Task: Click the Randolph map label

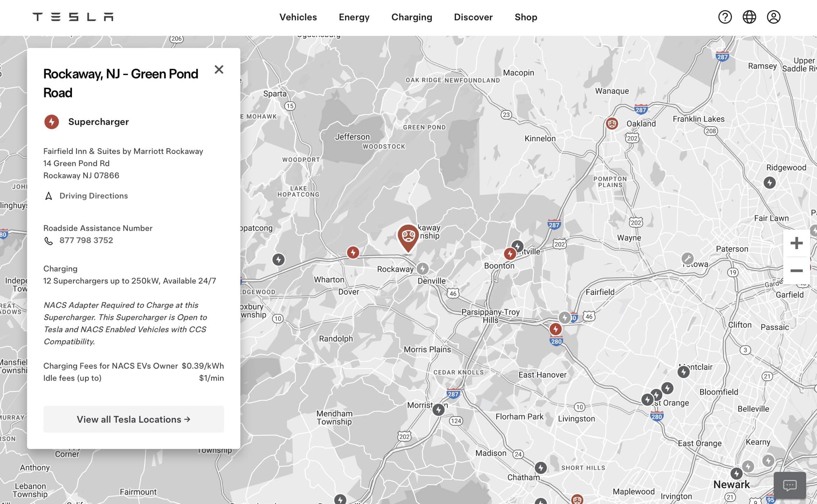Action: point(336,339)
